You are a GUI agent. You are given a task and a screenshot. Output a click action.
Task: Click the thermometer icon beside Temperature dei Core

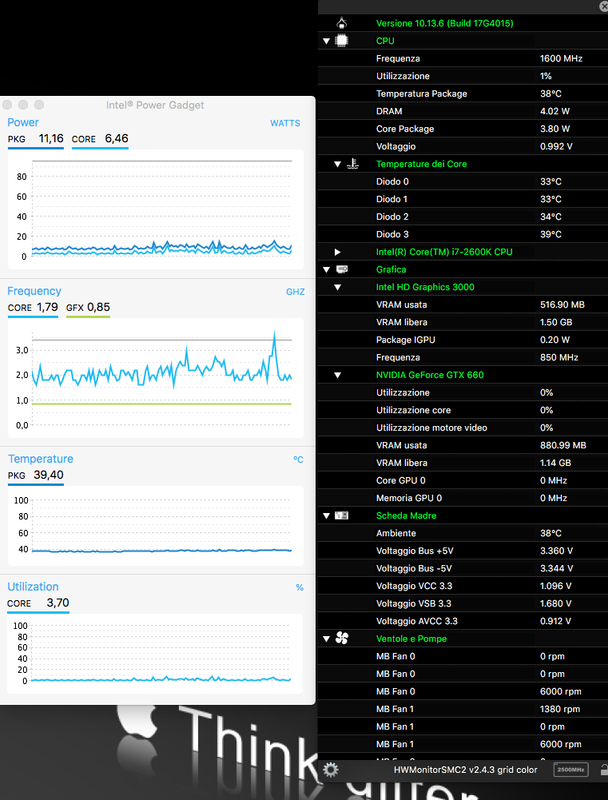[x=352, y=164]
